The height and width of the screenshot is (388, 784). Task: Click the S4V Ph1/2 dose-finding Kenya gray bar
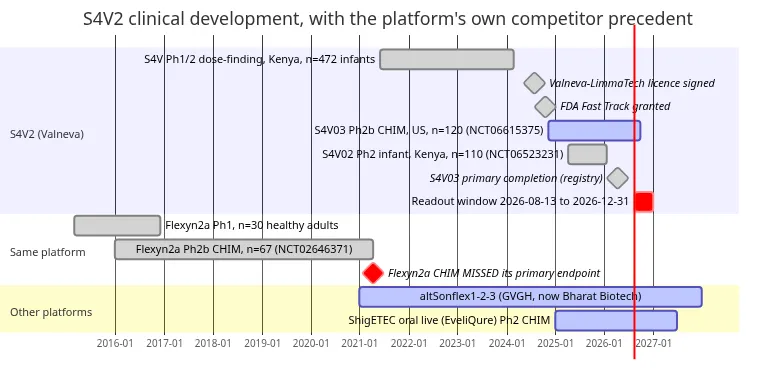click(446, 60)
